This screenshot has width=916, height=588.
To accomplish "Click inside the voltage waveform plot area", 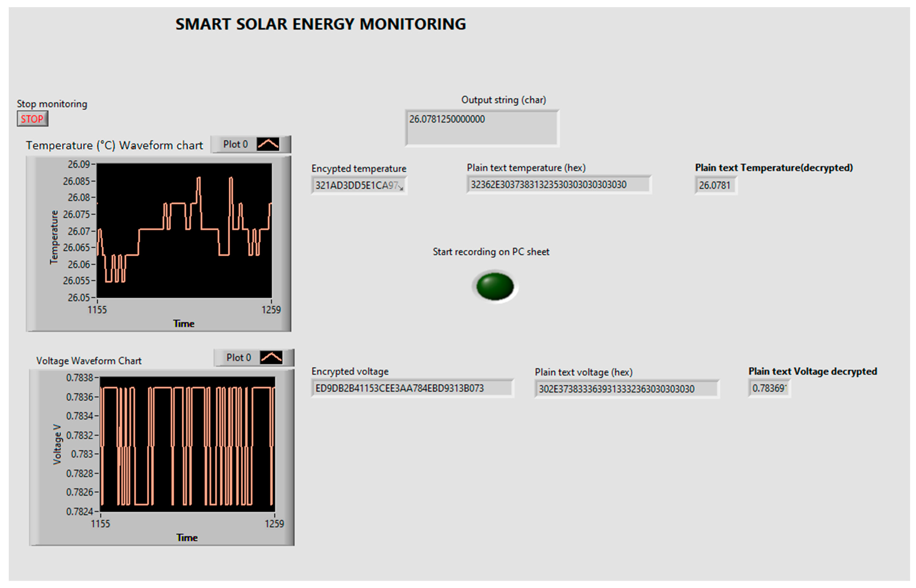I will coord(187,444).
